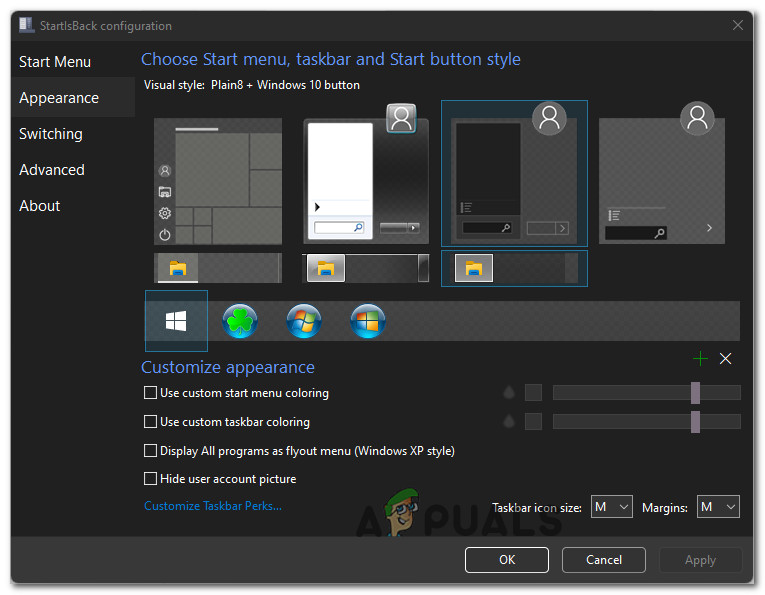765x595 pixels.
Task: Choose the green clover start button
Action: (x=240, y=321)
